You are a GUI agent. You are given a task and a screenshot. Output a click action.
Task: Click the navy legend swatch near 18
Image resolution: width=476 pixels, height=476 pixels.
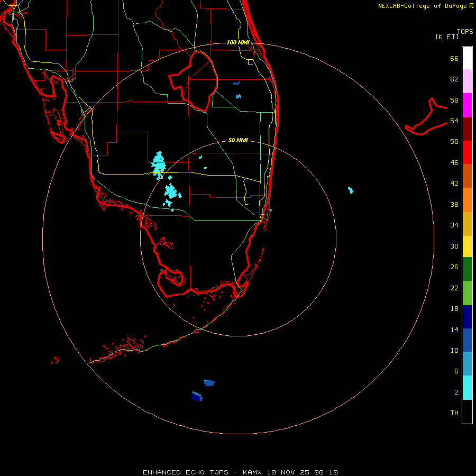point(467,317)
